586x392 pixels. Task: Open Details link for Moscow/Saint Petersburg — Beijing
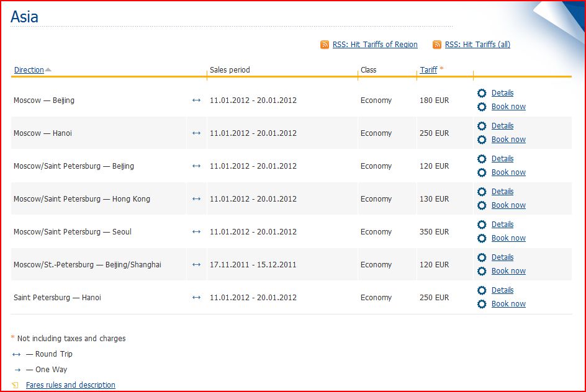click(x=502, y=159)
